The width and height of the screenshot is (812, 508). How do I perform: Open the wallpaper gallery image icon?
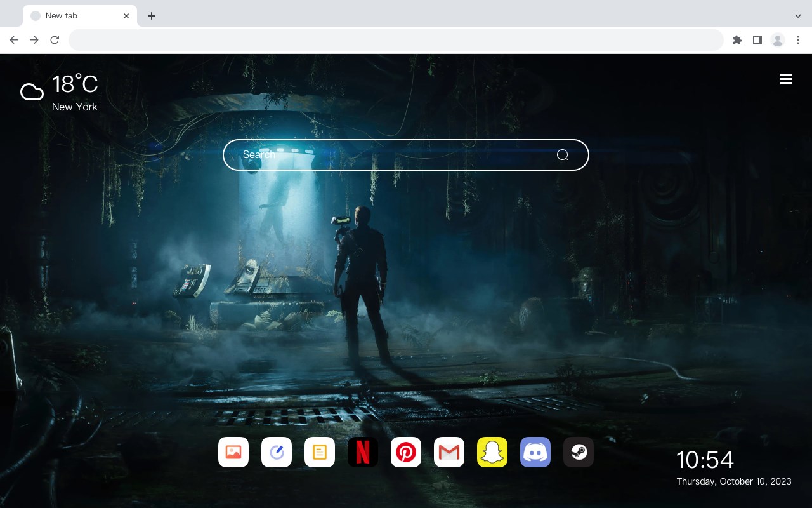click(x=233, y=452)
